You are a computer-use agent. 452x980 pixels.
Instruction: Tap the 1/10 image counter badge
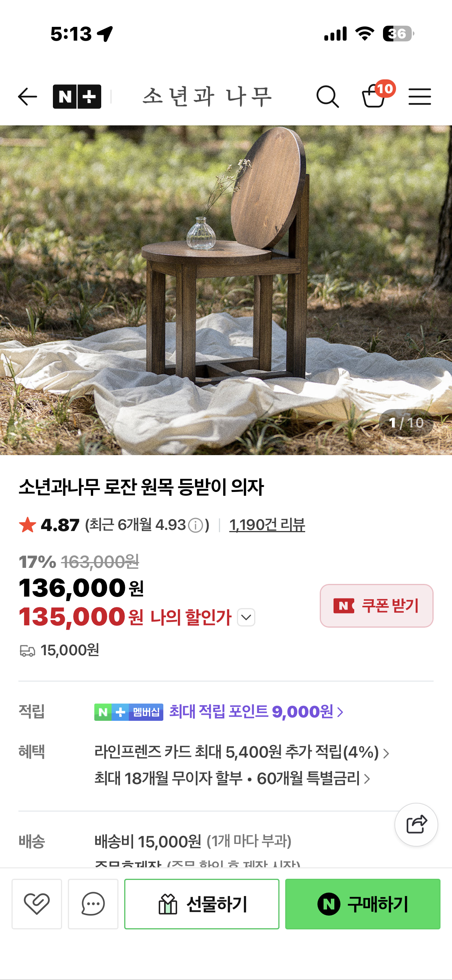[406, 423]
